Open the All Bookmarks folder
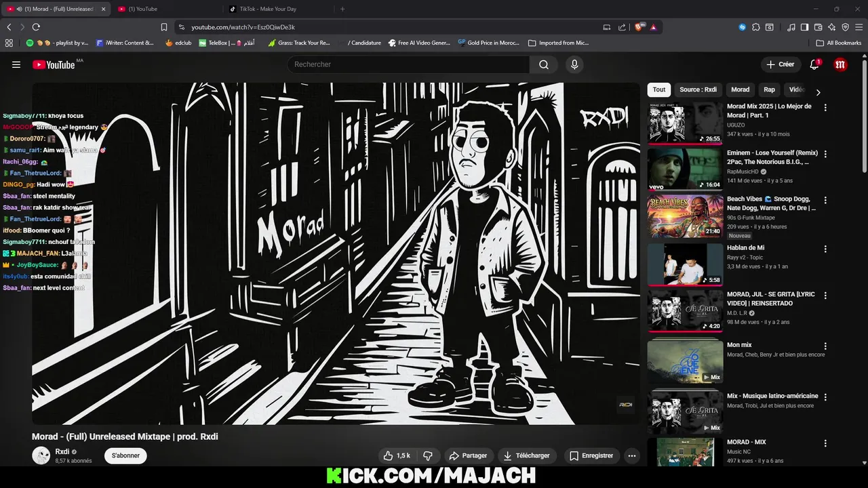The height and width of the screenshot is (488, 868). [x=839, y=43]
